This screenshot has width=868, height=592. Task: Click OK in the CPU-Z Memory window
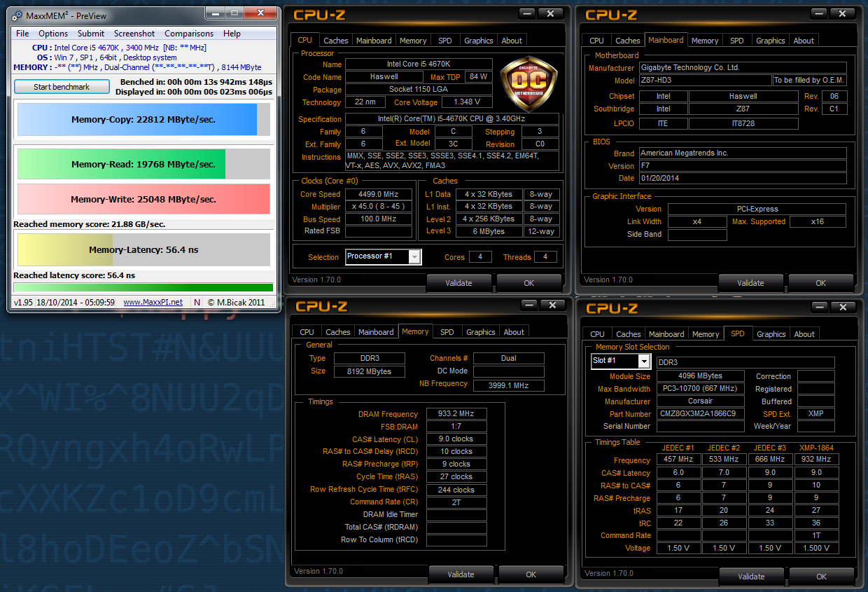coord(531,574)
